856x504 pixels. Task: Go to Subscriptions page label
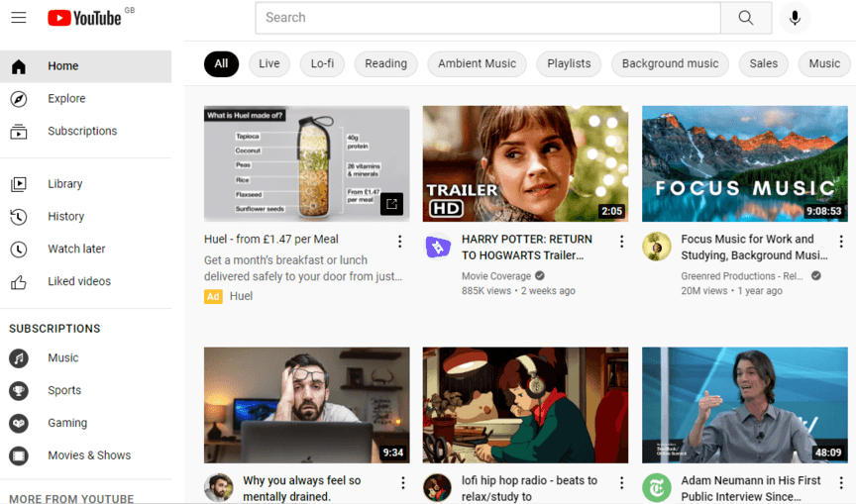(82, 132)
